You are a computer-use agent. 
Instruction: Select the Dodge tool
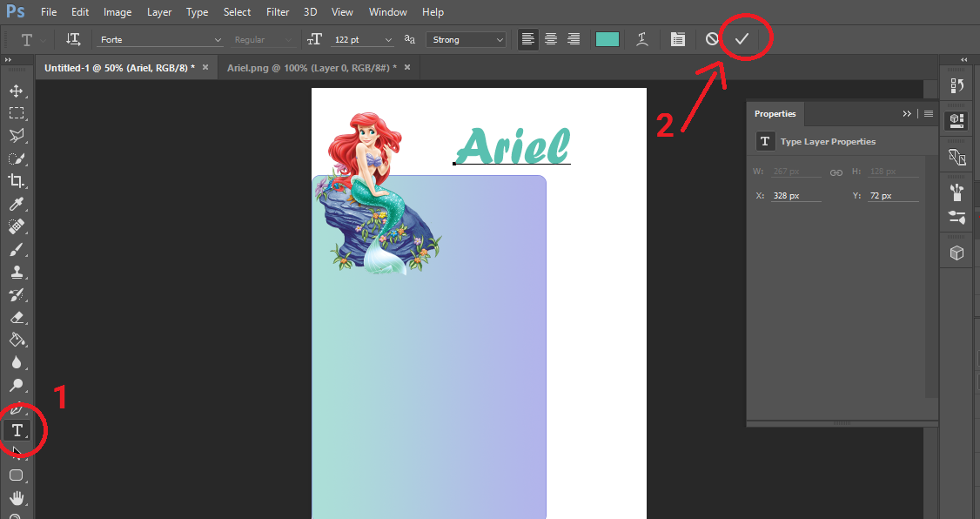[17, 385]
